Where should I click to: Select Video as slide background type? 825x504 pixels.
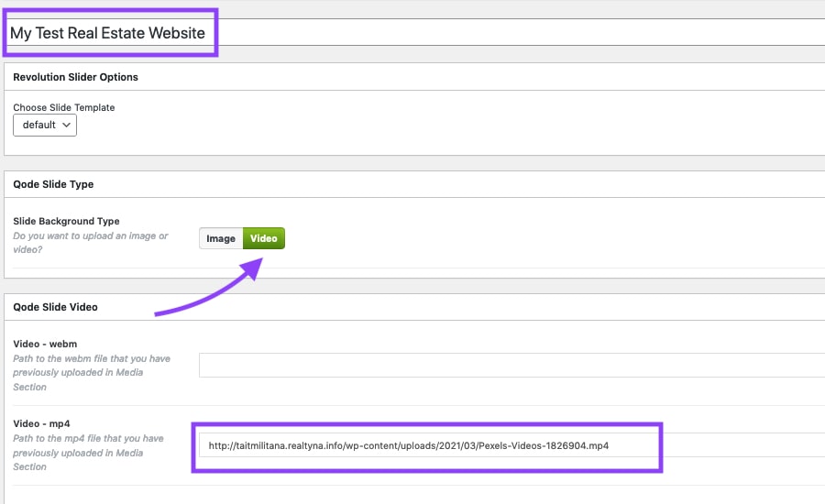click(x=264, y=238)
